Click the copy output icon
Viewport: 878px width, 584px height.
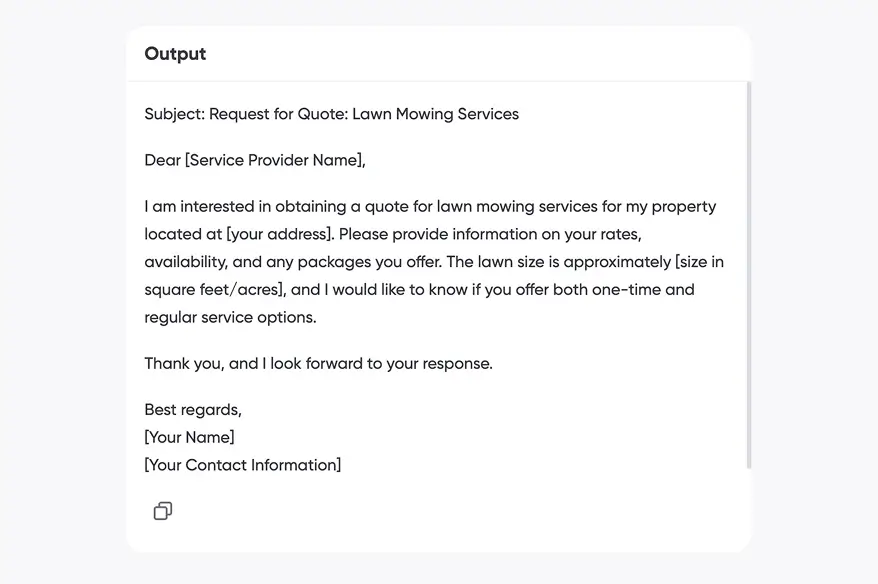tap(163, 511)
